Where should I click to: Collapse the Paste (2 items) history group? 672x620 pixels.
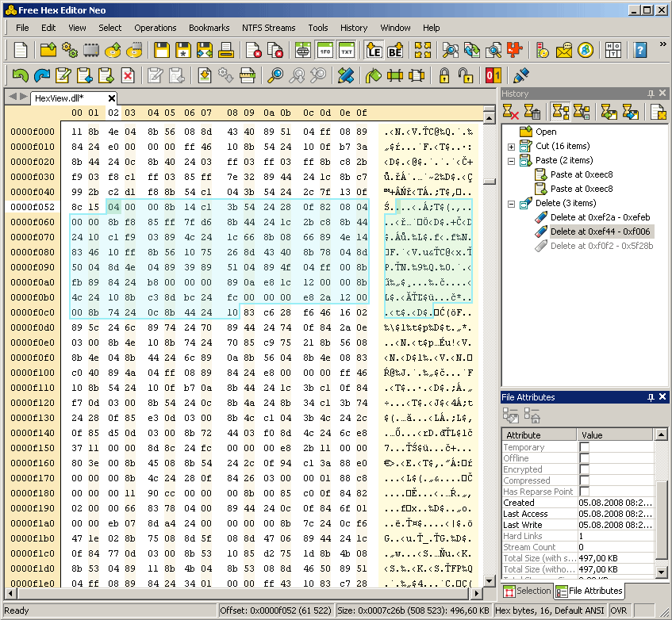pyautogui.click(x=512, y=161)
